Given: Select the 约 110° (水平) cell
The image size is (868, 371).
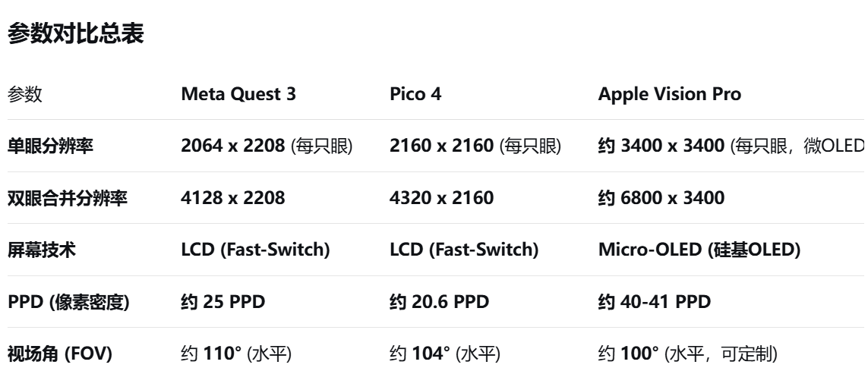Looking at the screenshot, I should (x=236, y=354).
